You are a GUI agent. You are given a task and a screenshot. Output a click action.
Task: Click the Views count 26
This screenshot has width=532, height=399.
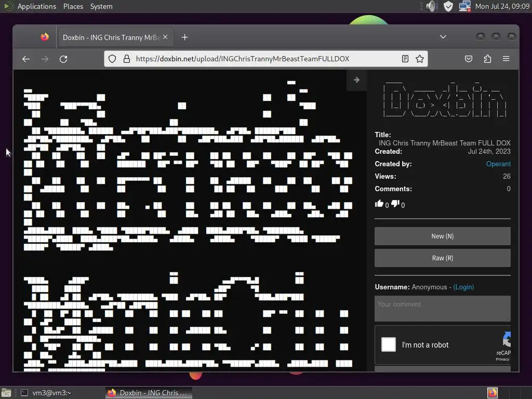(x=507, y=176)
